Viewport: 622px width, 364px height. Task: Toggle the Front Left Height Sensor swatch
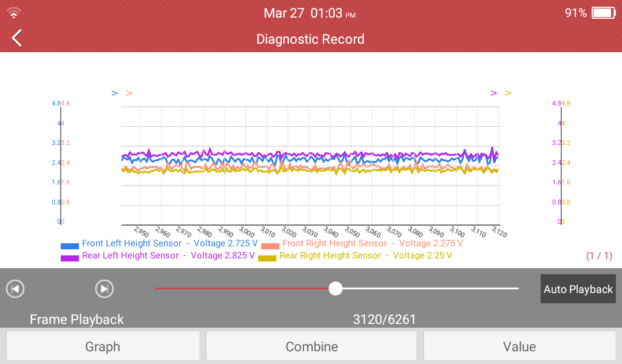[x=70, y=246]
